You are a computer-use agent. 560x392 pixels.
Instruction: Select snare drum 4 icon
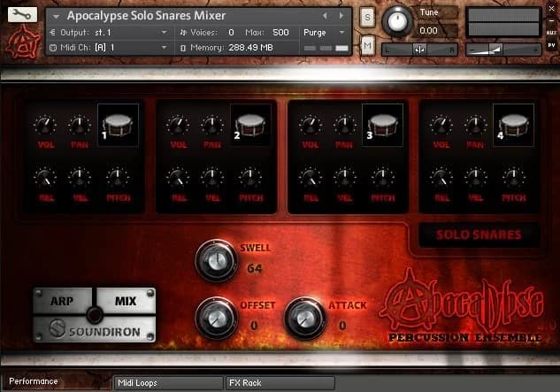pyautogui.click(x=513, y=125)
